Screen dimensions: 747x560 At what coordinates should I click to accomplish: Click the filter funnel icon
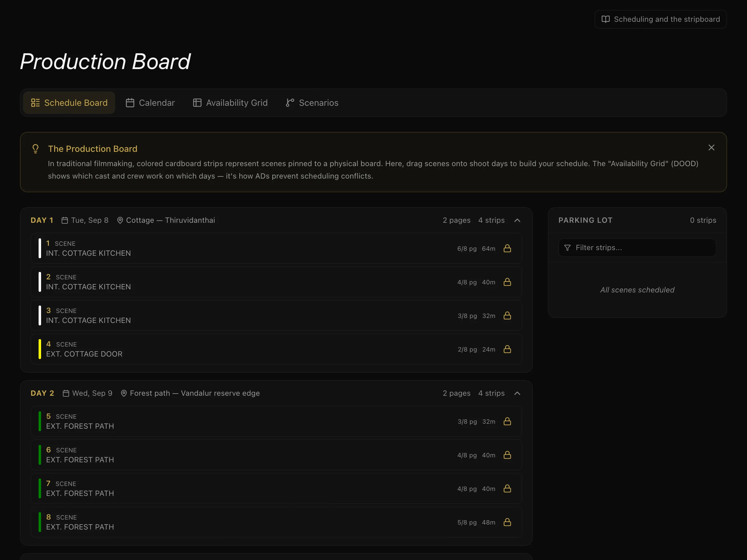567,248
